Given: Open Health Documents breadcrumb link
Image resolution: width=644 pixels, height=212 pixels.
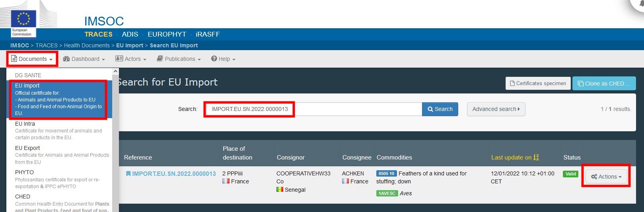Looking at the screenshot, I should tap(87, 45).
